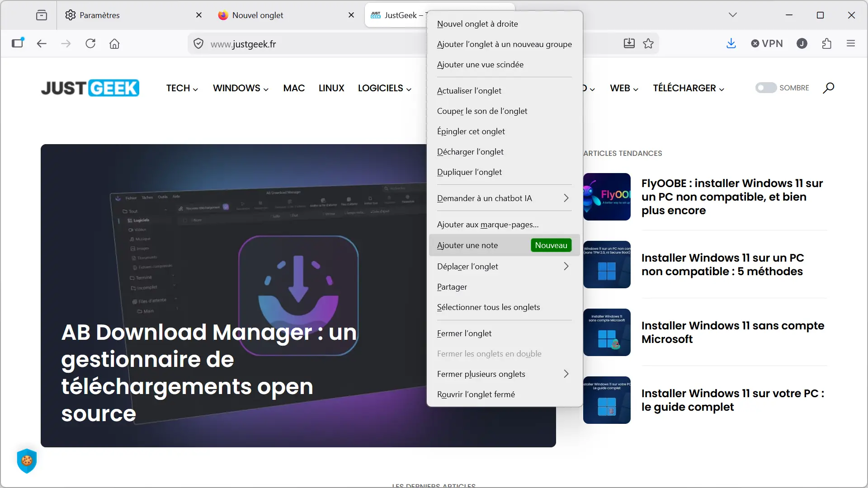Image resolution: width=868 pixels, height=488 pixels.
Task: Expand Fermer plusieurs onglets submenu
Action: [x=504, y=374]
